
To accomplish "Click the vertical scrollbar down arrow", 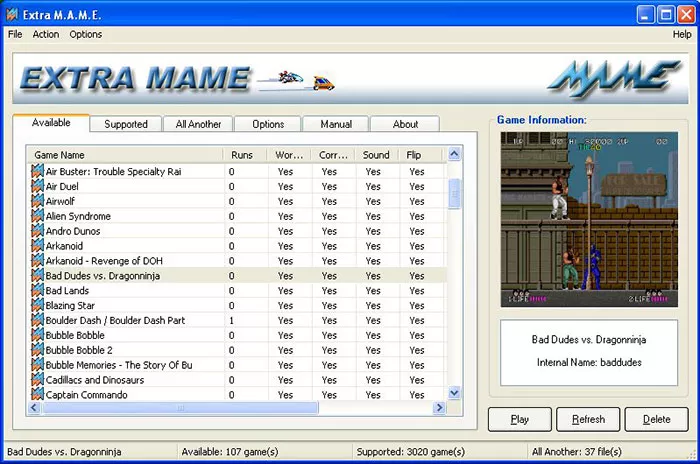I will pos(454,393).
